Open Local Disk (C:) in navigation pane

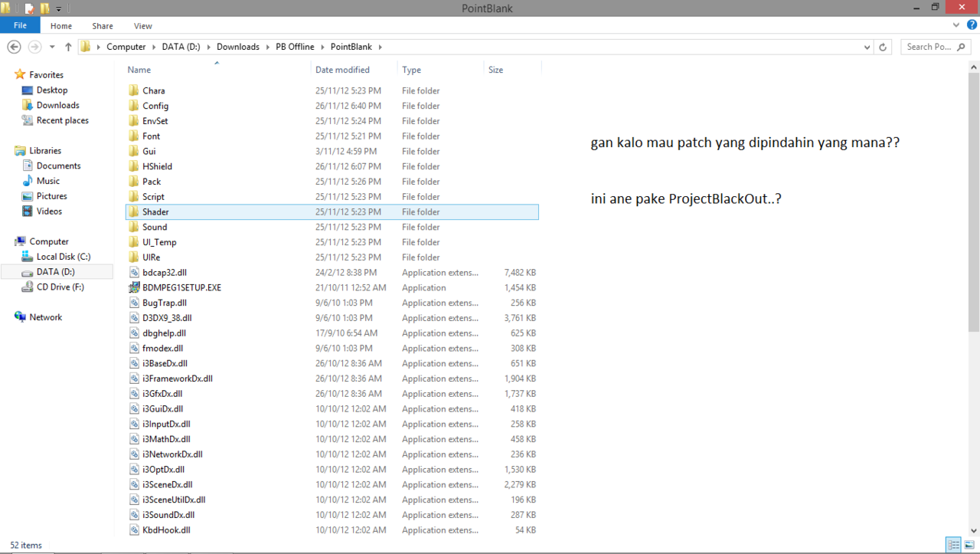(x=64, y=257)
